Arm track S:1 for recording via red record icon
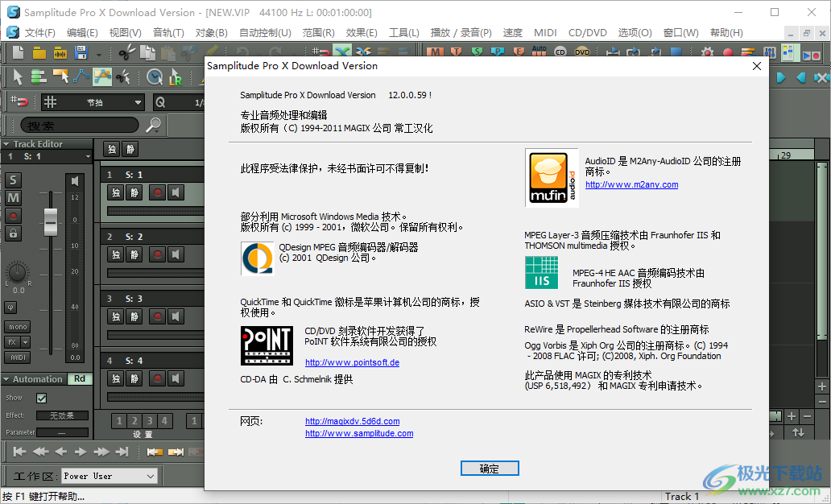The height and width of the screenshot is (504, 831). pyautogui.click(x=156, y=192)
